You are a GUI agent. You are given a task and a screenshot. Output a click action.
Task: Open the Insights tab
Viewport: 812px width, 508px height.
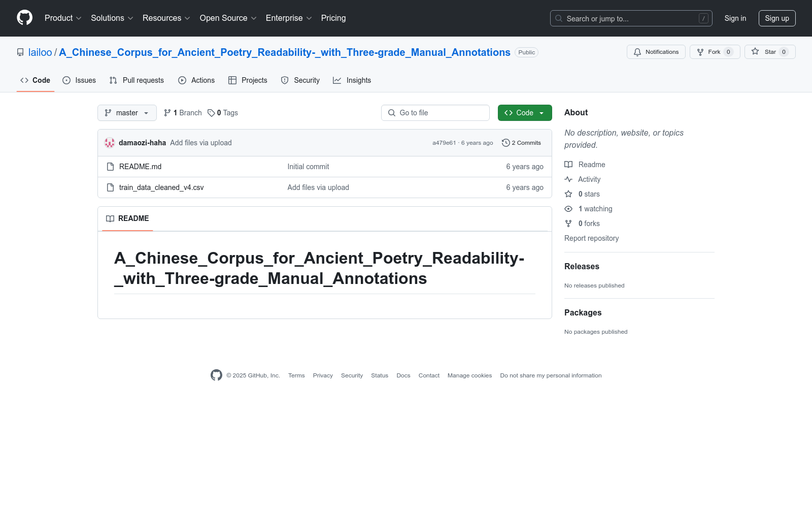point(352,80)
